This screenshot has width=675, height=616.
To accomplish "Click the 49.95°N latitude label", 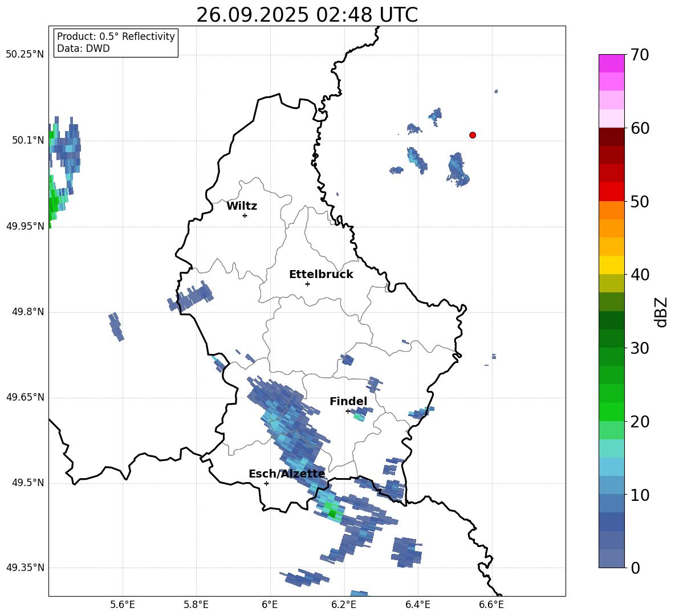I will [25, 226].
